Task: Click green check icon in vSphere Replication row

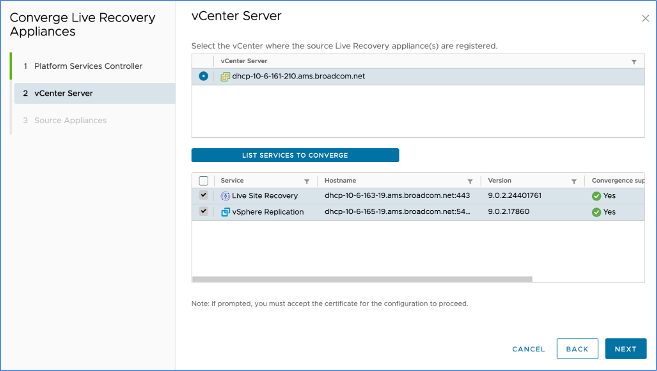Action: point(596,212)
